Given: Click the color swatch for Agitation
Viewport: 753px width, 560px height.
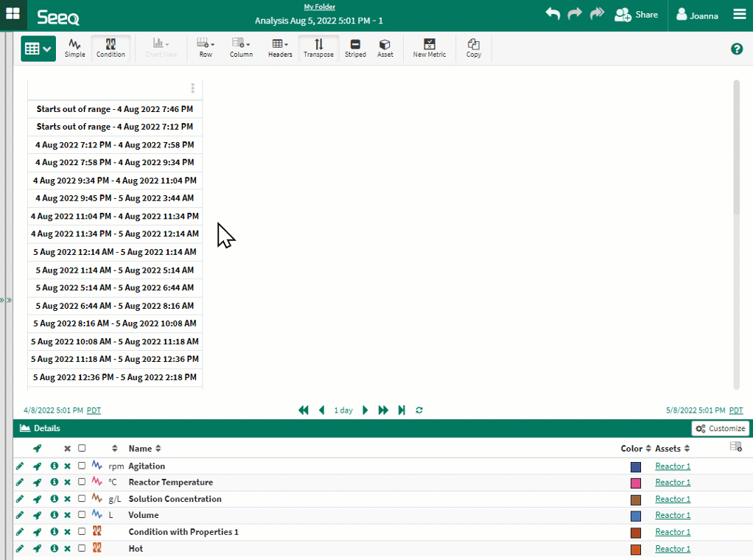Looking at the screenshot, I should pyautogui.click(x=636, y=467).
